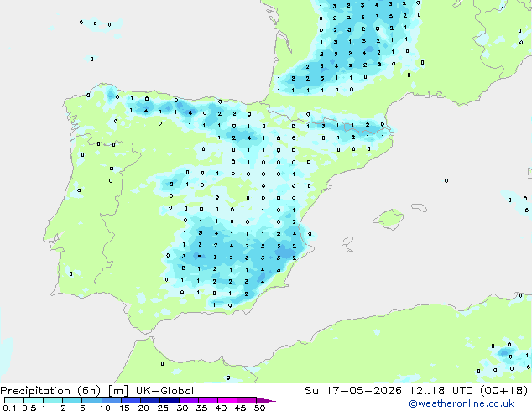The height and width of the screenshot is (411, 532).
Task: Open the weatheronline.co.uk copyright link
Action: point(462,403)
